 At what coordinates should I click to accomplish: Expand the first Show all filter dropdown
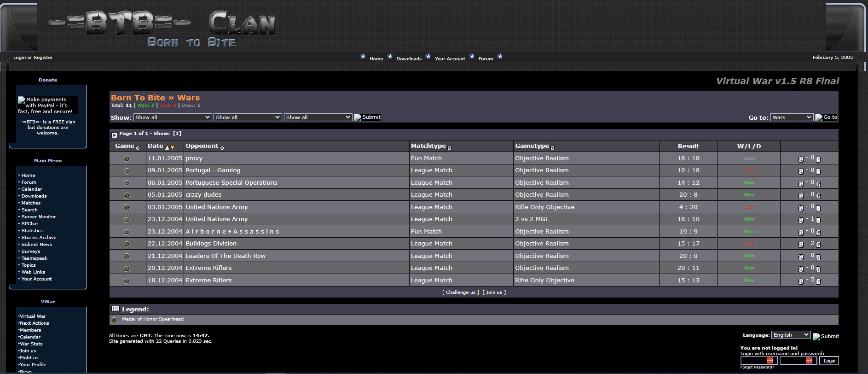[x=173, y=117]
